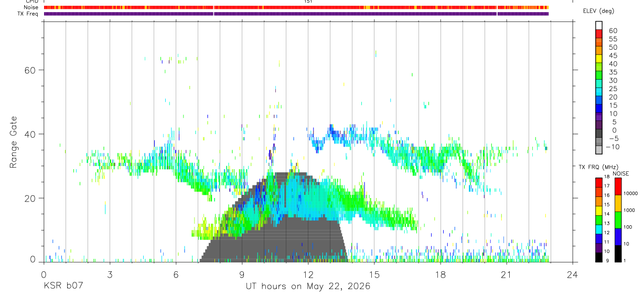
Task: Click the x-axis tick label '9' under the plot
Action: [242, 275]
